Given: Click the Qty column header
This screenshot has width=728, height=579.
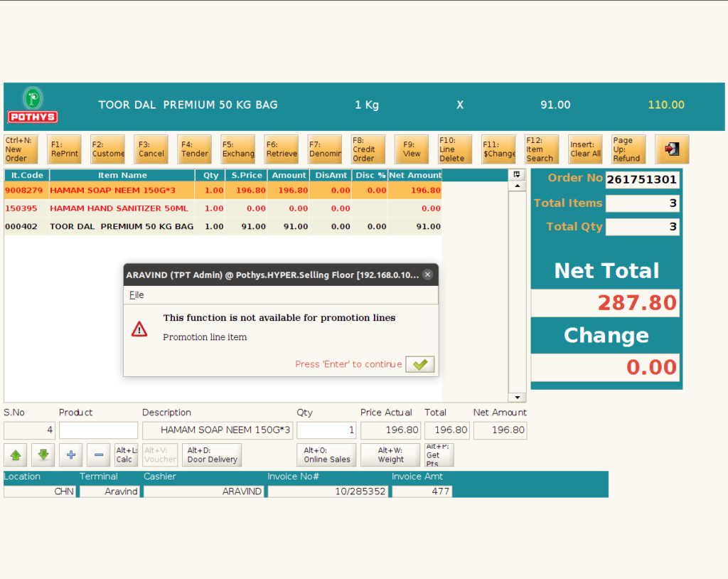Looking at the screenshot, I should click(210, 175).
